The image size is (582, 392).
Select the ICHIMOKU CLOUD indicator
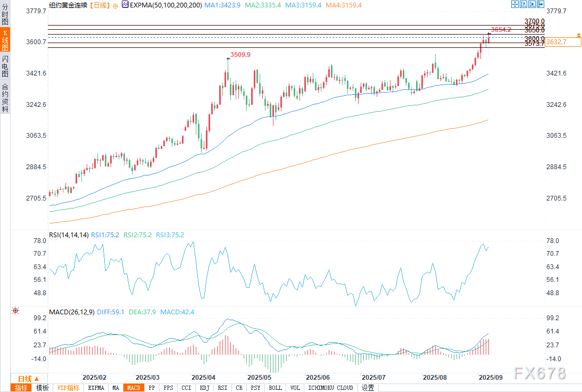[x=330, y=388]
